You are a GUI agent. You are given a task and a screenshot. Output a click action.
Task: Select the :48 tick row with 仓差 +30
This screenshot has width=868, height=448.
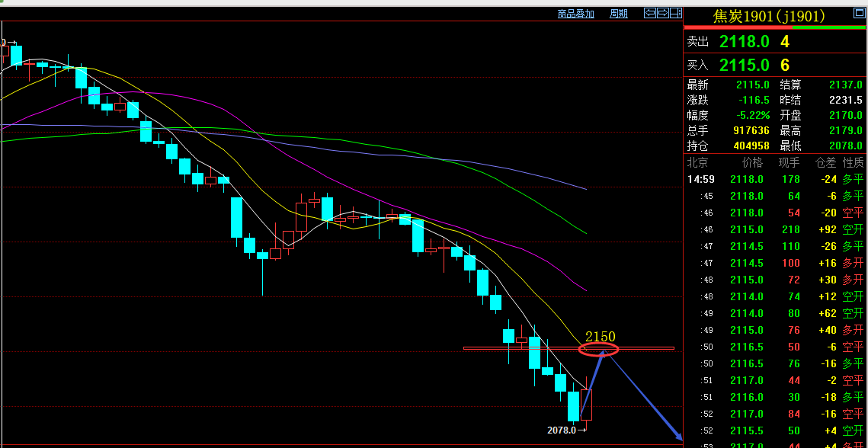[775, 280]
